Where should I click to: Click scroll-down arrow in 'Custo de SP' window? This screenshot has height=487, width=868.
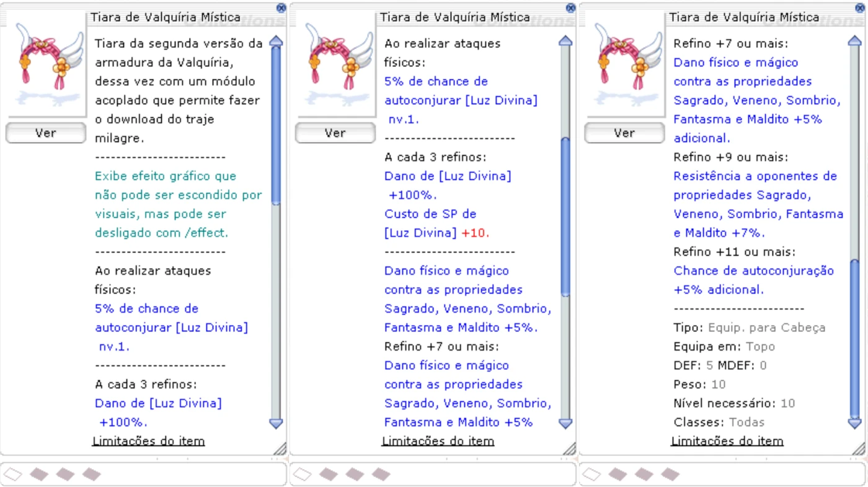(565, 423)
